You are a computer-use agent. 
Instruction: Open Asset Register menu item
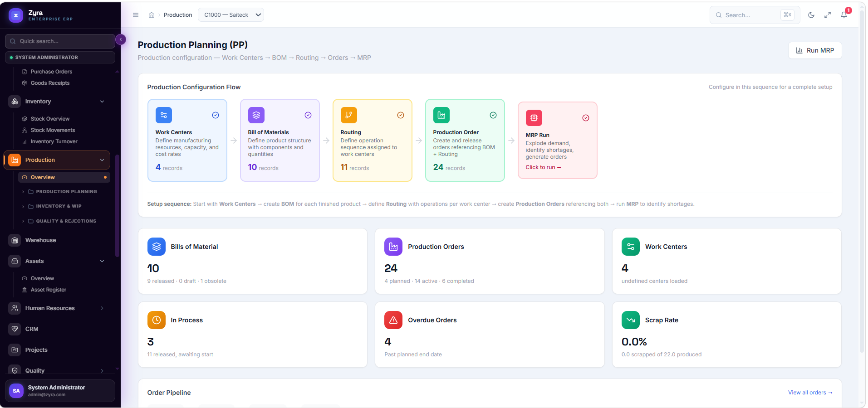point(48,290)
